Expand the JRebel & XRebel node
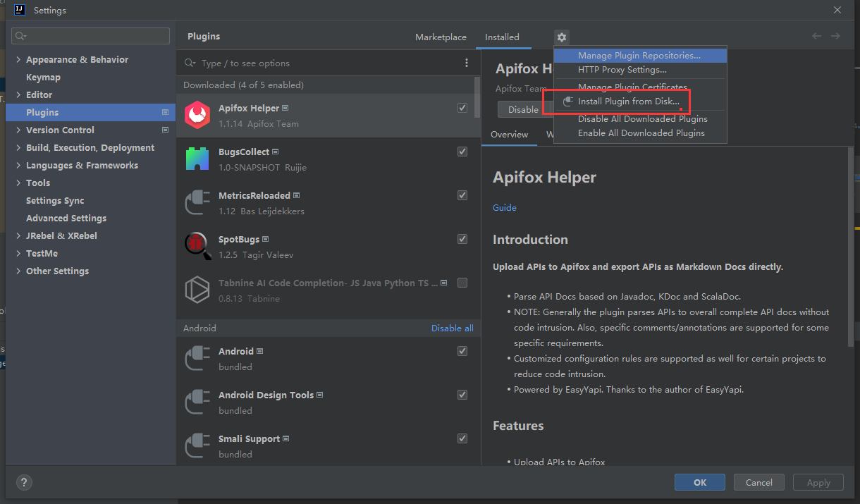Viewport: 860px width, 504px height. click(x=18, y=236)
